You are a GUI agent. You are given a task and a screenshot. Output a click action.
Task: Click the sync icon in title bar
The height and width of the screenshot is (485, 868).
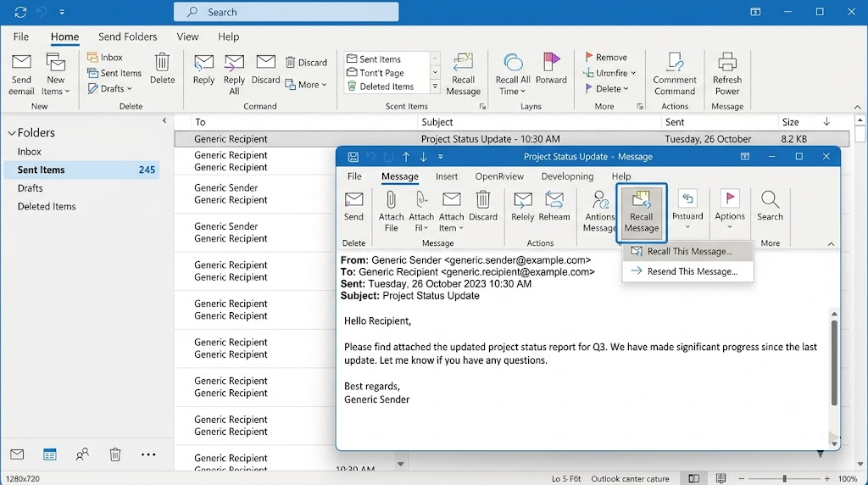tap(20, 12)
